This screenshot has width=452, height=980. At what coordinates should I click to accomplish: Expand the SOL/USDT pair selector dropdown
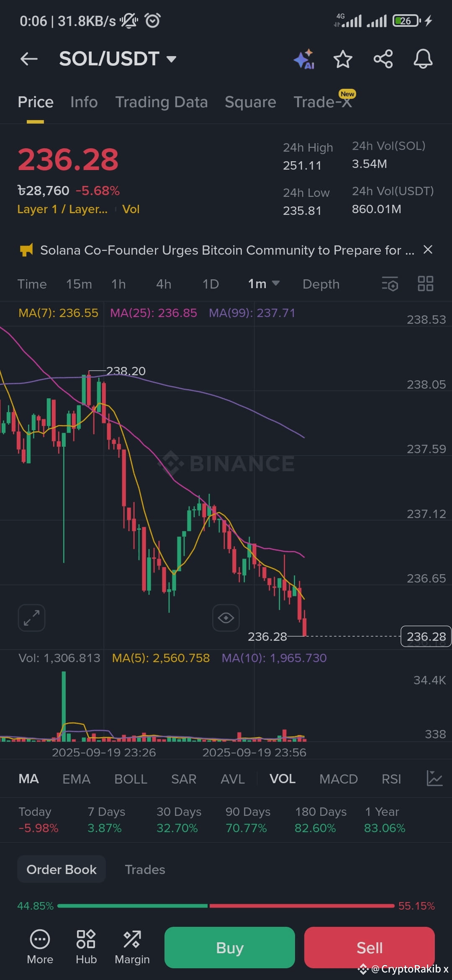(171, 59)
